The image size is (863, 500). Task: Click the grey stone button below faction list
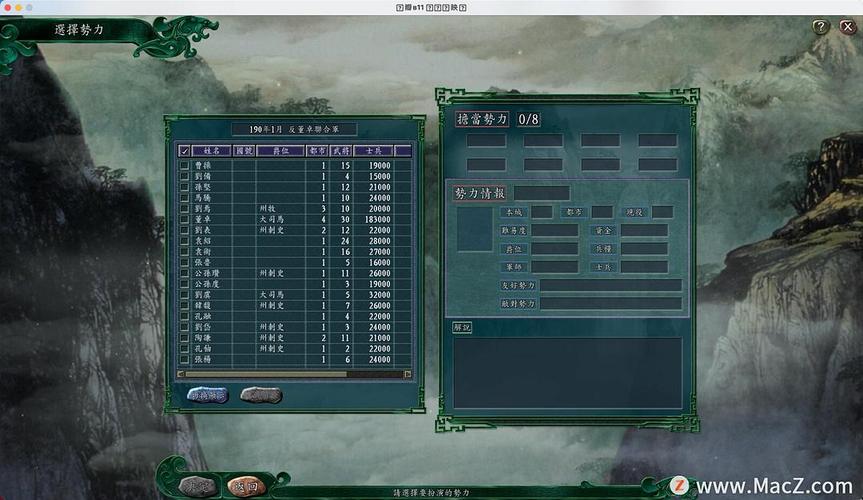pos(261,395)
